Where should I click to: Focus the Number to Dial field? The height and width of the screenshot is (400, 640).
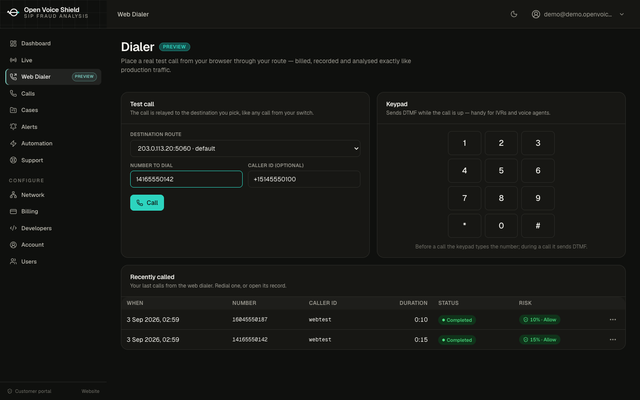click(187, 179)
